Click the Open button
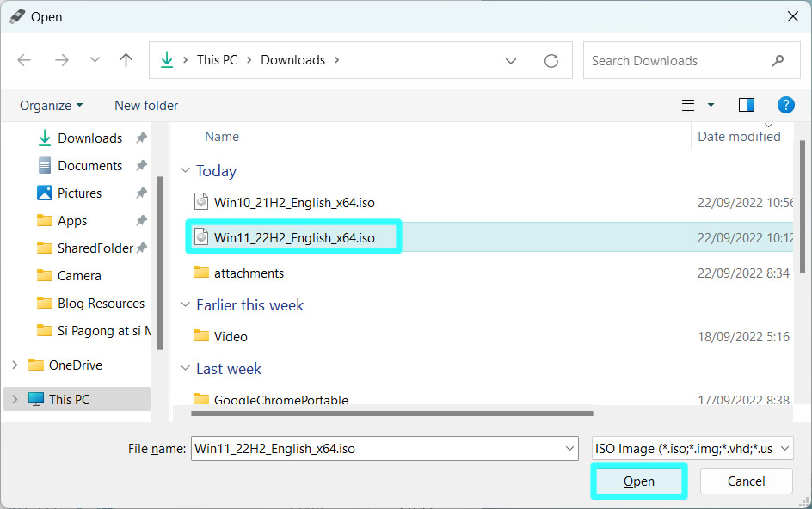 [638, 481]
